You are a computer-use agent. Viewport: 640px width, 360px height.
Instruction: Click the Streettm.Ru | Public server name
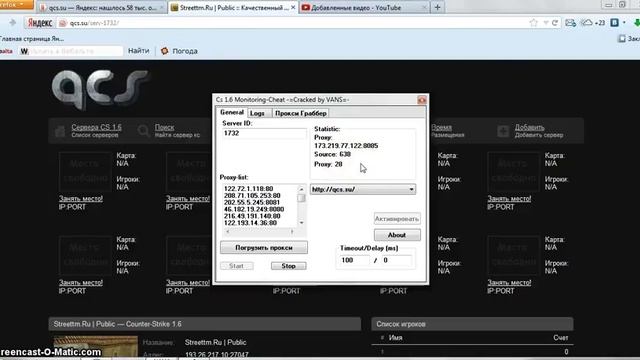[x=215, y=342]
